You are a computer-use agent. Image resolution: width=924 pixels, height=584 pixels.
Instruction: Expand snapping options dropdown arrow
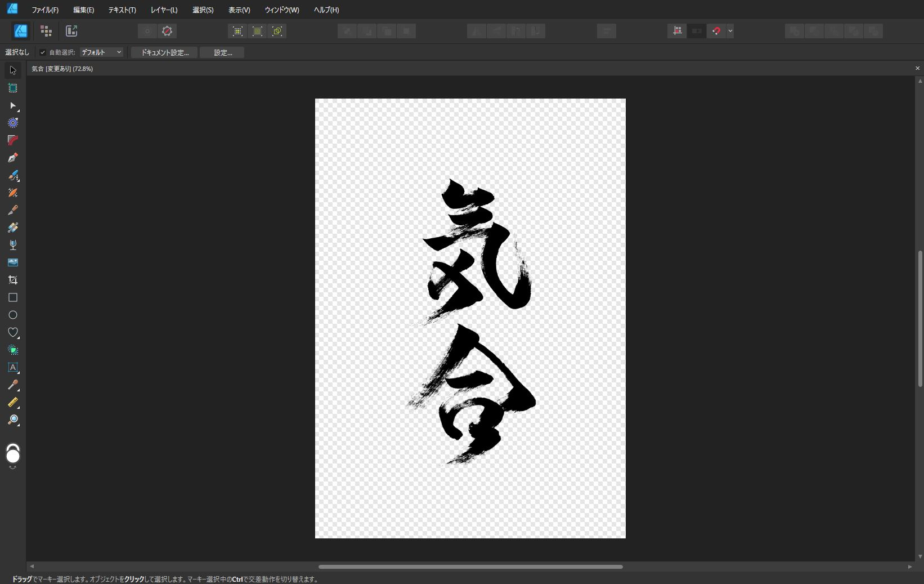pos(730,31)
